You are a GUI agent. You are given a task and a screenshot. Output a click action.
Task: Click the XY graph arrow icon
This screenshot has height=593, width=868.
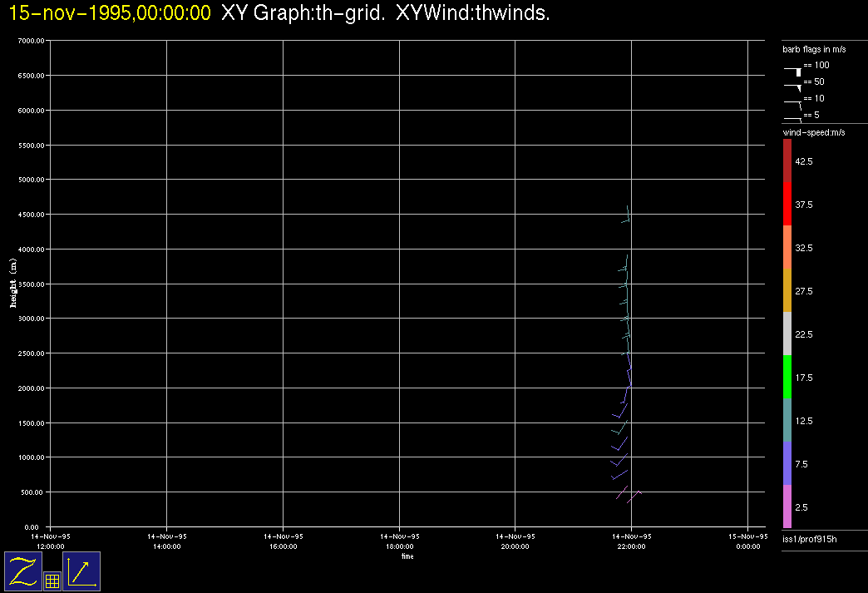click(x=81, y=571)
